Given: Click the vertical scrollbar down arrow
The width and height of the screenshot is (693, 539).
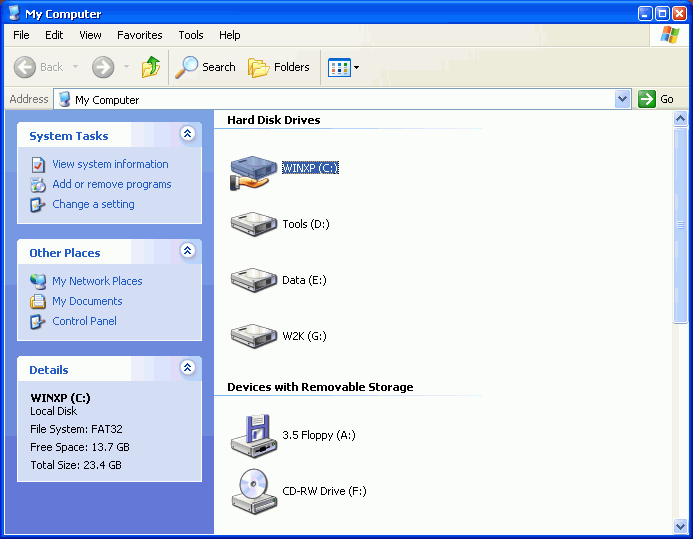Looking at the screenshot, I should pos(681,526).
